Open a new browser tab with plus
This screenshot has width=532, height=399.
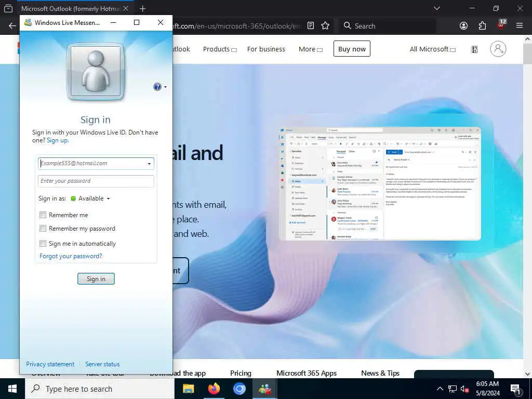click(142, 9)
